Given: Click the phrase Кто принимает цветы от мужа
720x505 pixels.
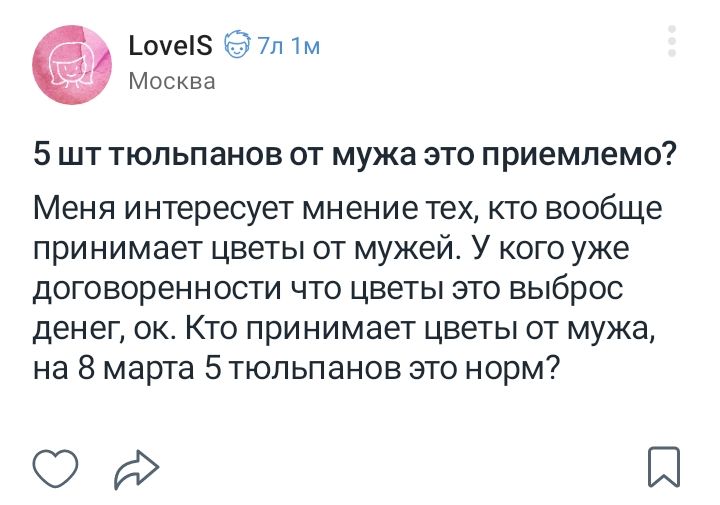Looking at the screenshot, I should 419,329.
